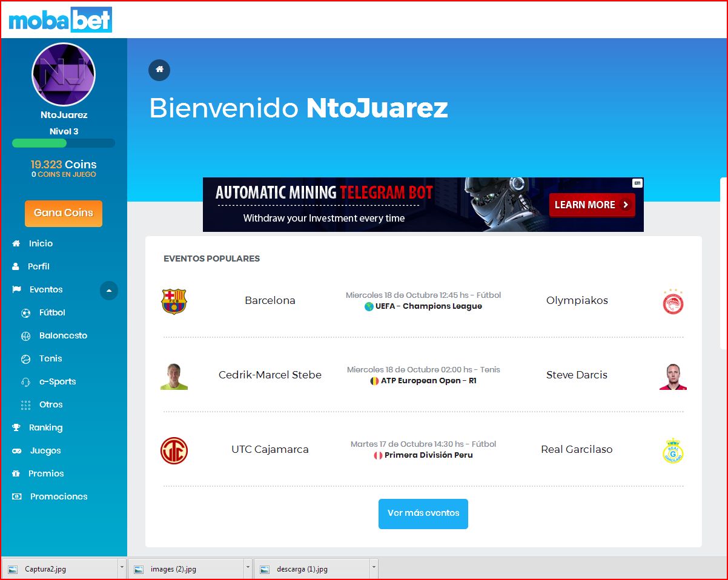Click the Baloncesto basketball icon

(25, 336)
